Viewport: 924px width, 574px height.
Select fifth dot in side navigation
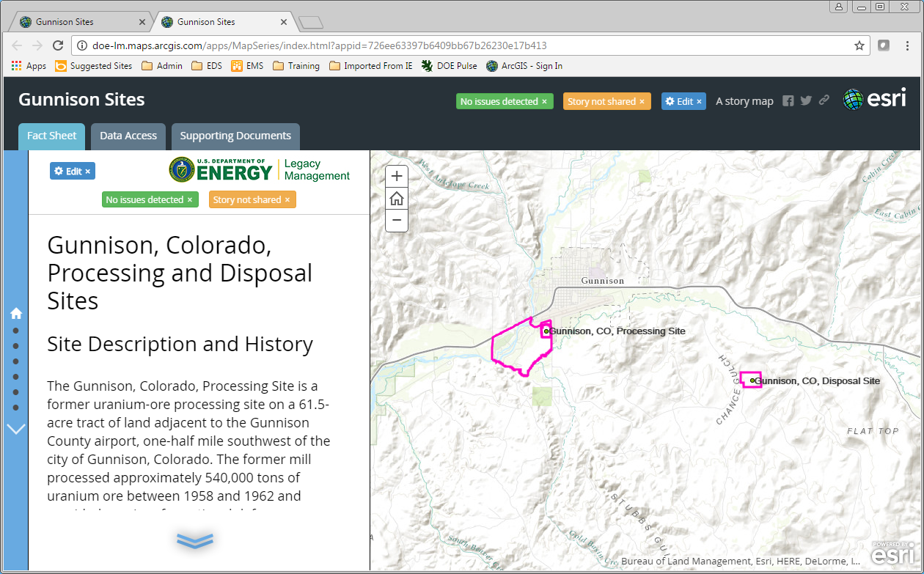pyautogui.click(x=16, y=392)
